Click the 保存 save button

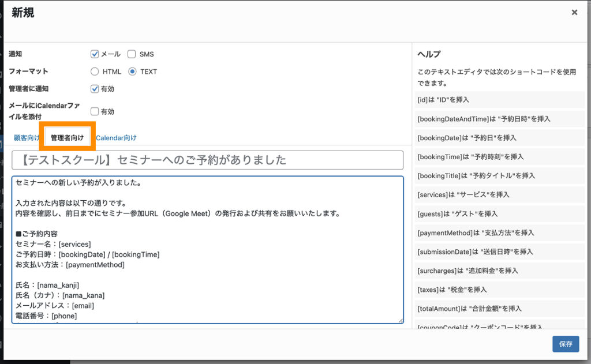[x=565, y=344]
